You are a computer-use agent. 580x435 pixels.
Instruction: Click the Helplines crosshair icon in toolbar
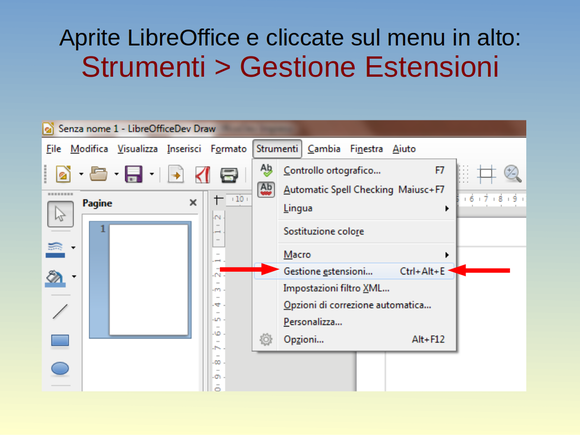tap(486, 174)
